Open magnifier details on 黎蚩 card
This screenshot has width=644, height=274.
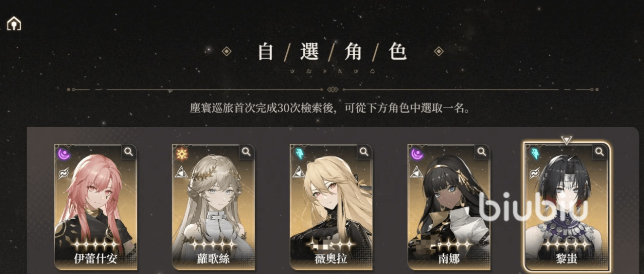coord(600,151)
